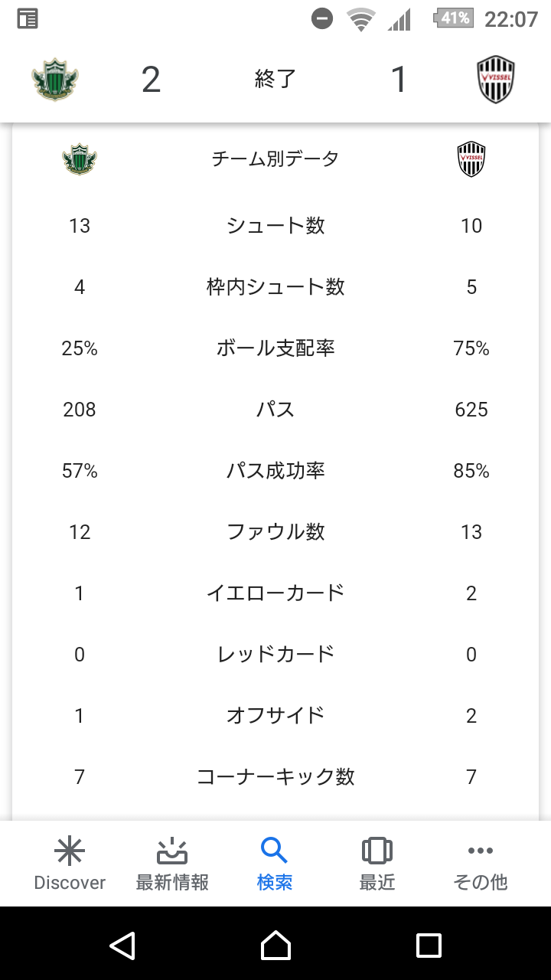This screenshot has width=551, height=980.
Task: Tap the green home team crest in header
Action: point(55,80)
